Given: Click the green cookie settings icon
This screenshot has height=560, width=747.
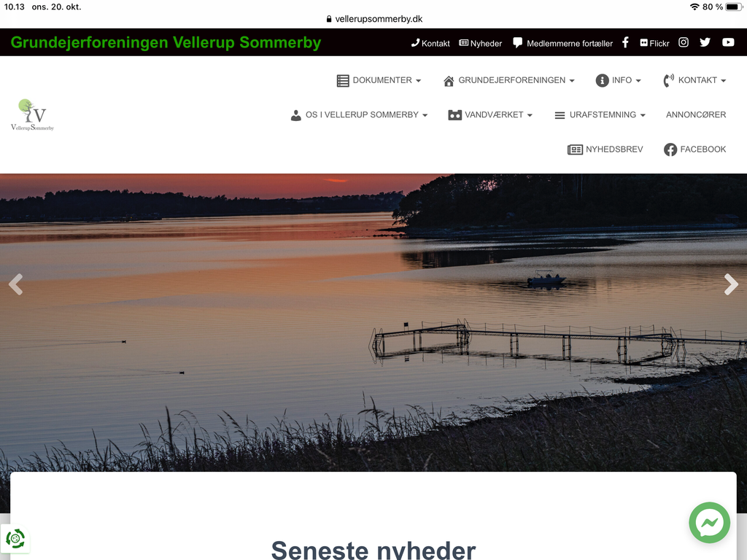Looking at the screenshot, I should (x=15, y=539).
